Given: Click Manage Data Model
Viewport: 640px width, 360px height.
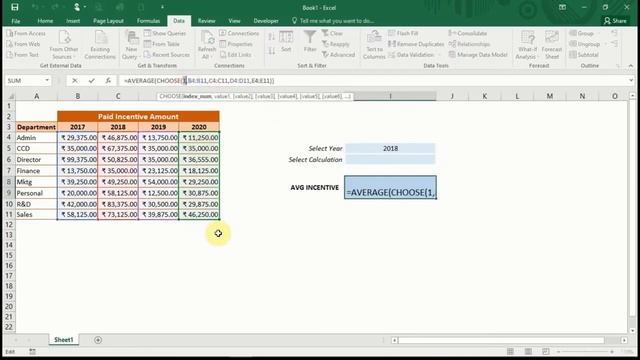Looking at the screenshot, I should (478, 55).
